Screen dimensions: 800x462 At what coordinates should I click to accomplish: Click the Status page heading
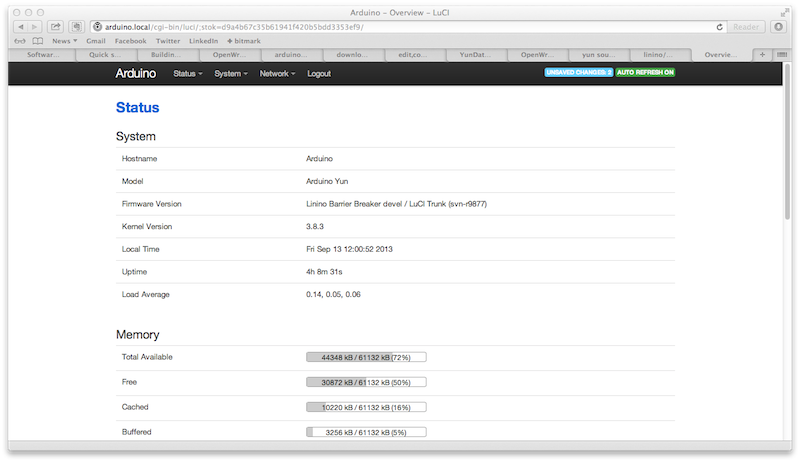[137, 108]
